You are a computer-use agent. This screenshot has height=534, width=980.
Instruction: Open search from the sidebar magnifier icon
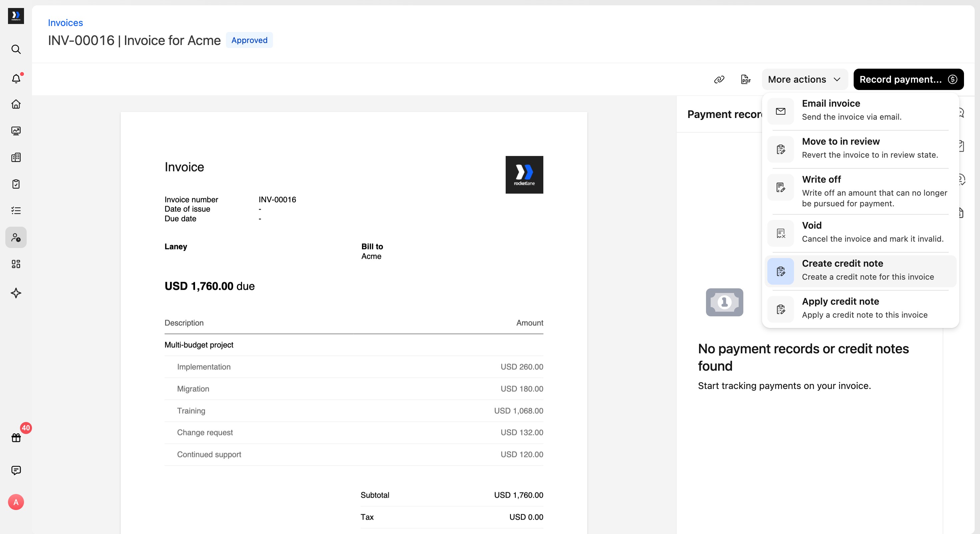(16, 49)
